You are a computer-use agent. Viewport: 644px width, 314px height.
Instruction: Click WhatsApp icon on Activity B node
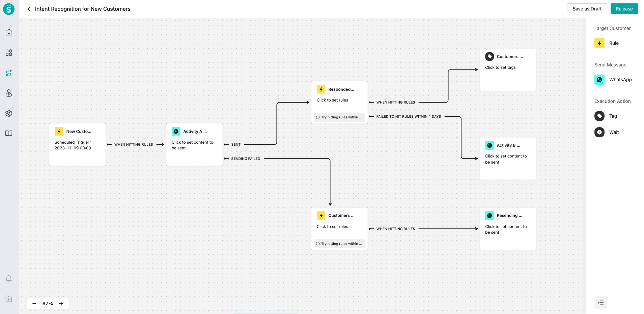click(489, 145)
